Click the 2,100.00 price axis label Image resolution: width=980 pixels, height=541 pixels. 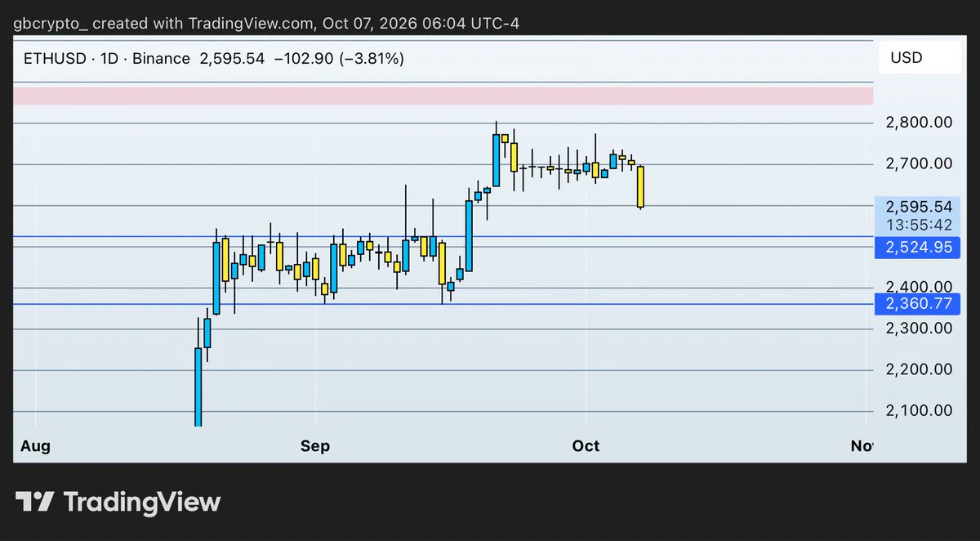(x=919, y=410)
